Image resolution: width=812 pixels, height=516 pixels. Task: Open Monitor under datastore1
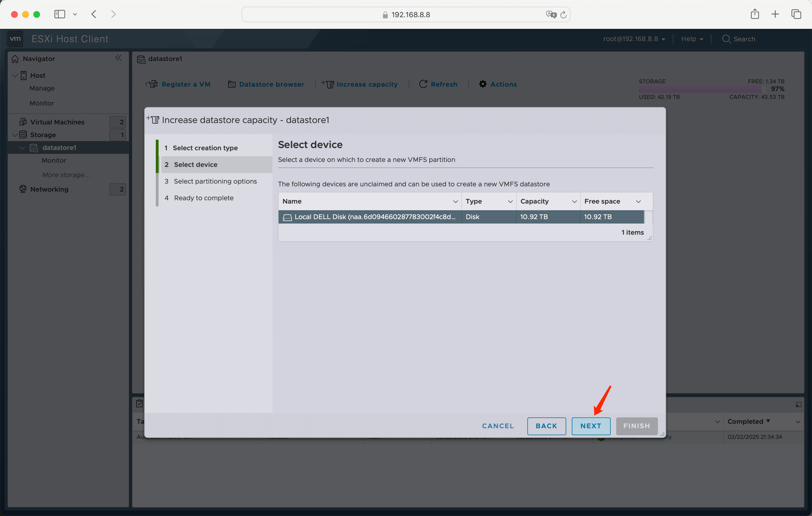(x=54, y=161)
